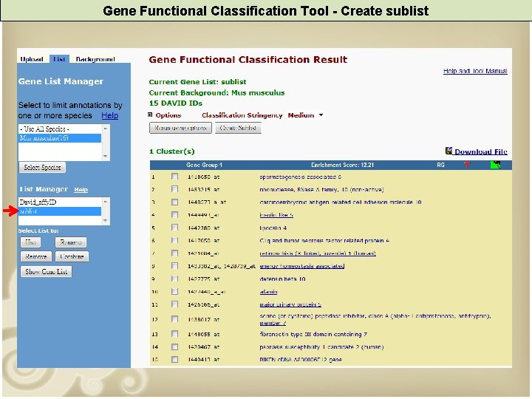Click the Combine button
Viewport: 532px width, 399px height.
click(72, 256)
